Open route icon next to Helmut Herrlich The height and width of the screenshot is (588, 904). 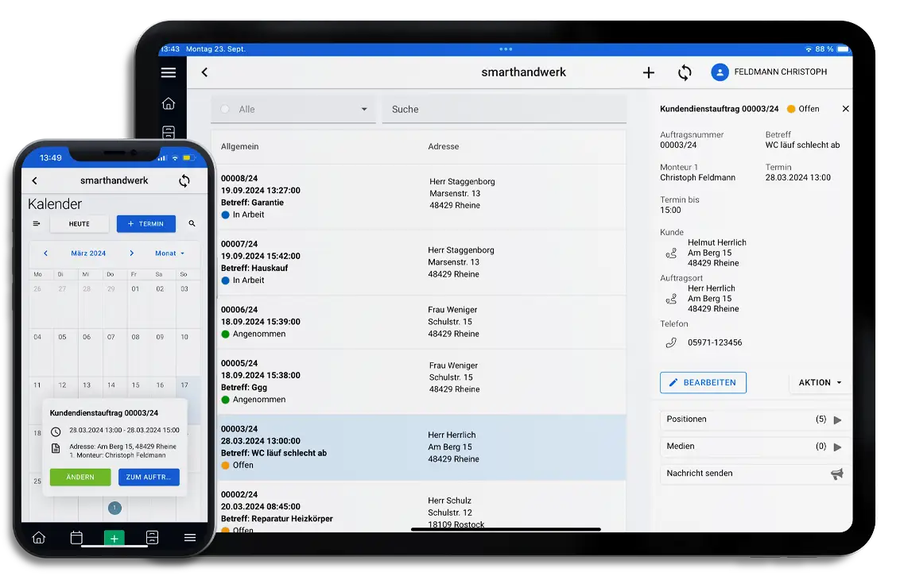(671, 253)
